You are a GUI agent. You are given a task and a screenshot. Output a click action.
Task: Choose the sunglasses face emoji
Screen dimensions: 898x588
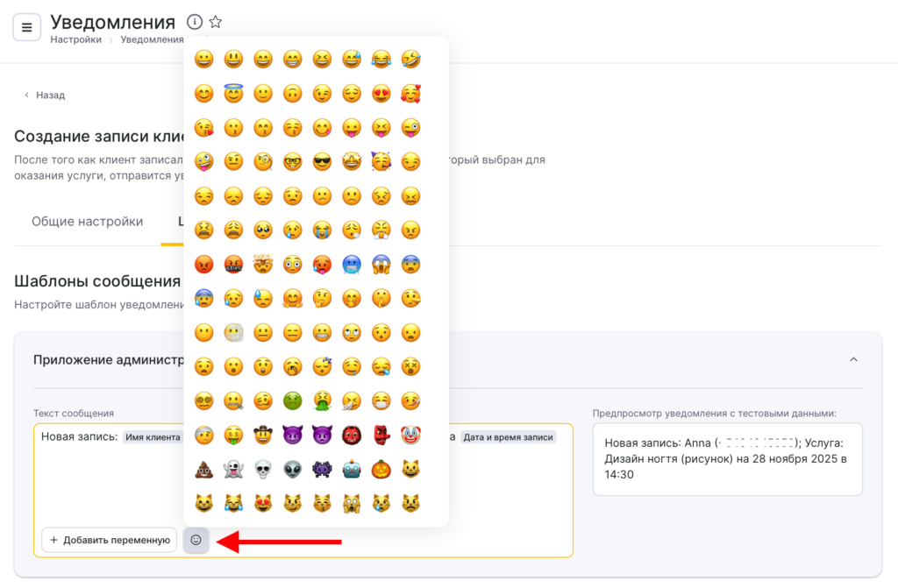pyautogui.click(x=322, y=162)
